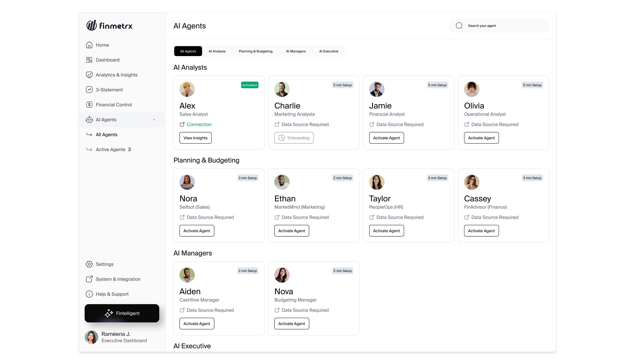Click View Insights on Alex card
This screenshot has width=635, height=364.
[x=195, y=138]
